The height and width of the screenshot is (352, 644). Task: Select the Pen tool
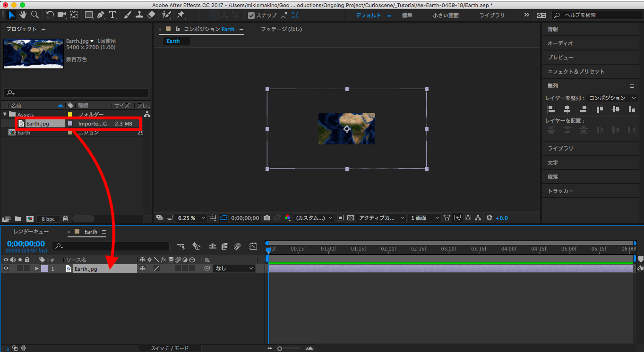click(x=100, y=15)
